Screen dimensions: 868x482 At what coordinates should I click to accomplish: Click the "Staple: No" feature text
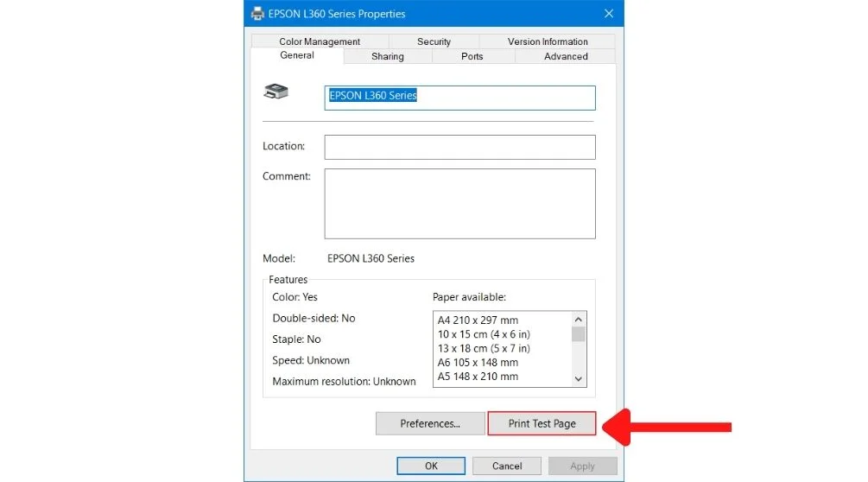pyautogui.click(x=296, y=339)
